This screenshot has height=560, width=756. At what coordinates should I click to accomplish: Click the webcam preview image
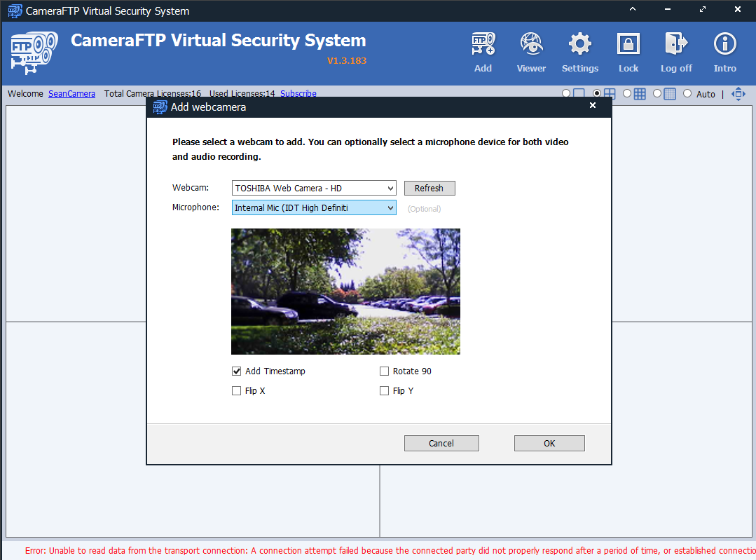click(345, 292)
